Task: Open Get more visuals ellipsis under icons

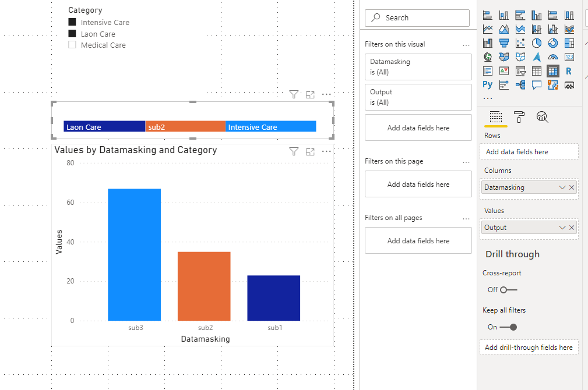Action: 488,98
